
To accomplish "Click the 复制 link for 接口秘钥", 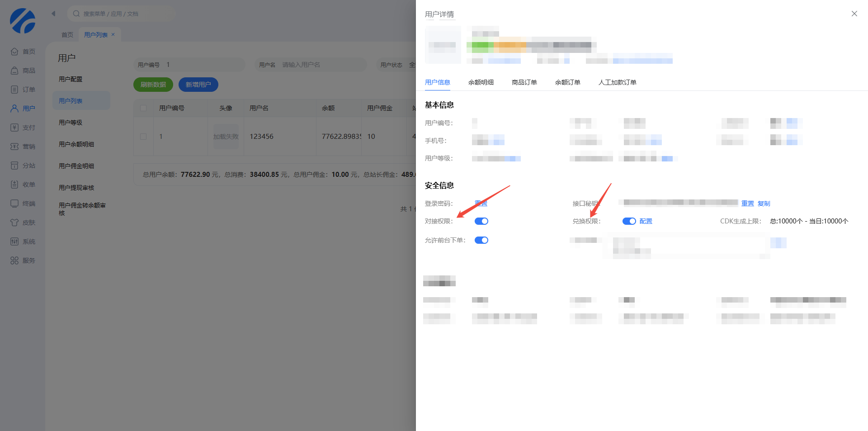I will (x=764, y=204).
